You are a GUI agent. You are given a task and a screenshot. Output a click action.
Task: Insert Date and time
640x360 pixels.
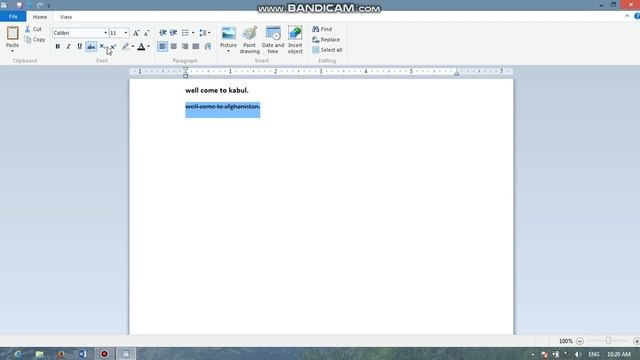point(273,40)
